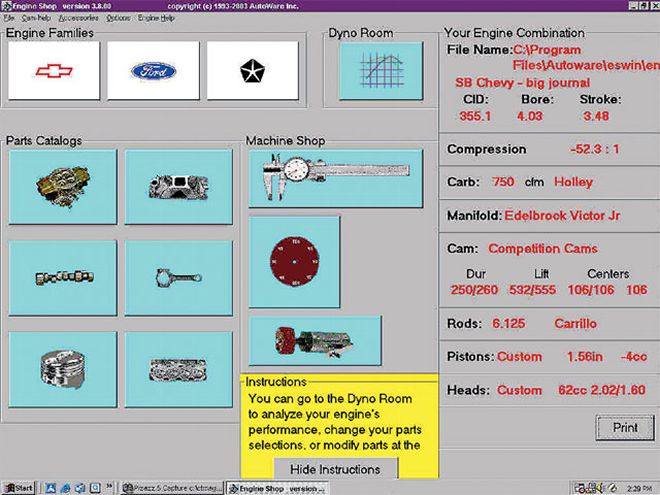Viewport: 660px width, 495px height.
Task: Click the file name path starting C:\Program
Action: tap(585, 57)
